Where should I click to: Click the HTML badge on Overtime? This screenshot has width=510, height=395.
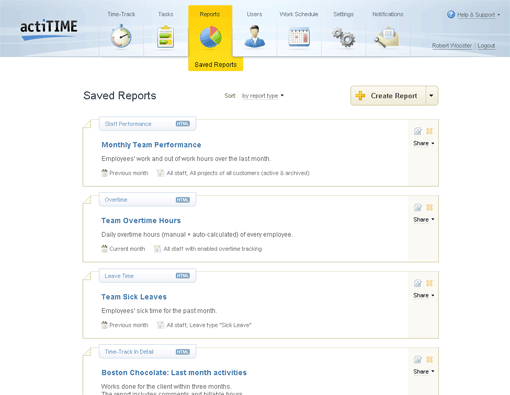(183, 200)
